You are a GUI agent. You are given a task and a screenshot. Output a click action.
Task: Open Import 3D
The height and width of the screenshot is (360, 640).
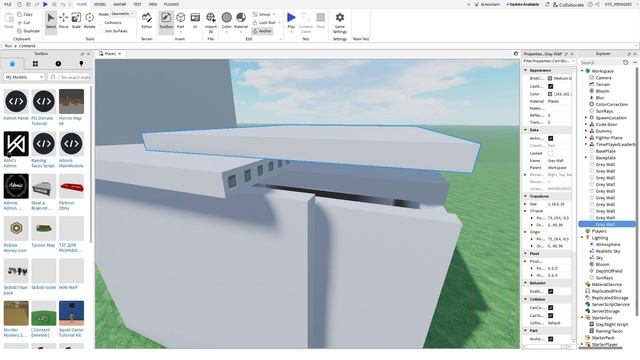tap(211, 22)
